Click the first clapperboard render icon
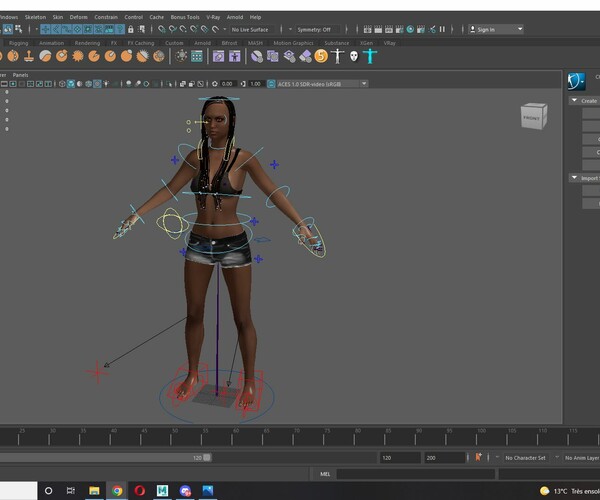 (367, 29)
